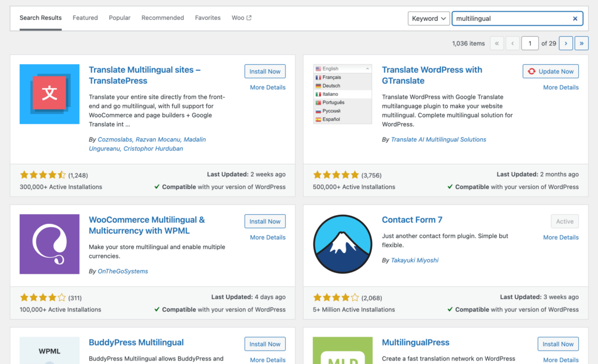Switch to the Recommended tab
598x364 pixels.
pyautogui.click(x=162, y=18)
